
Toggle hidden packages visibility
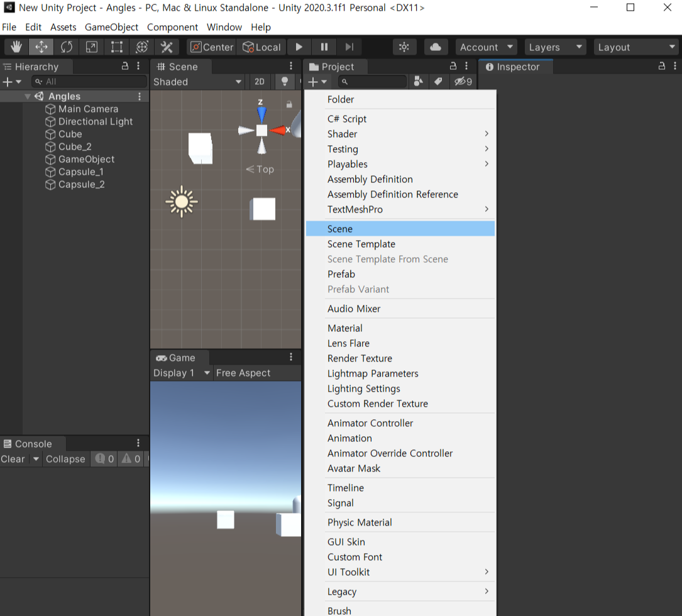pyautogui.click(x=463, y=81)
